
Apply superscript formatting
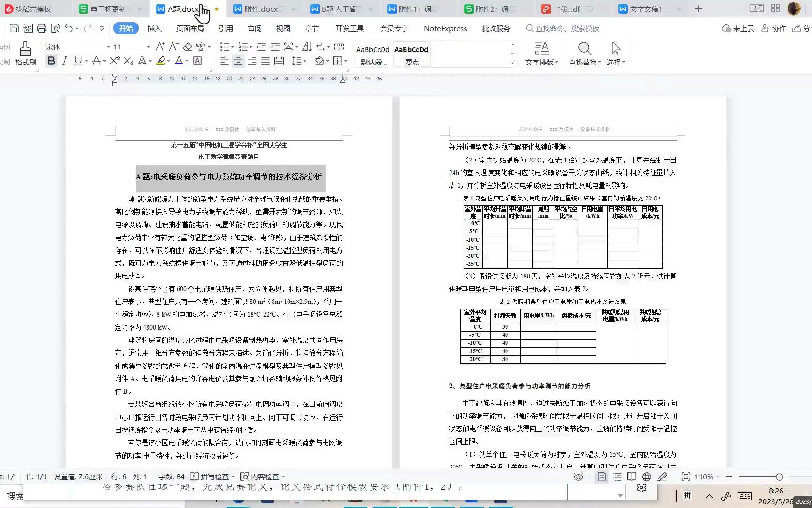pos(113,61)
